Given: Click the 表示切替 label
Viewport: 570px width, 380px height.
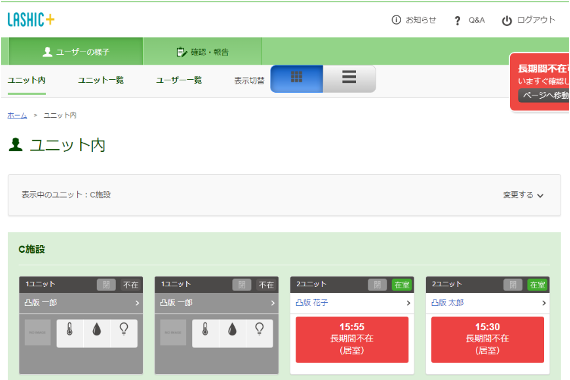Looking at the screenshot, I should (x=249, y=81).
